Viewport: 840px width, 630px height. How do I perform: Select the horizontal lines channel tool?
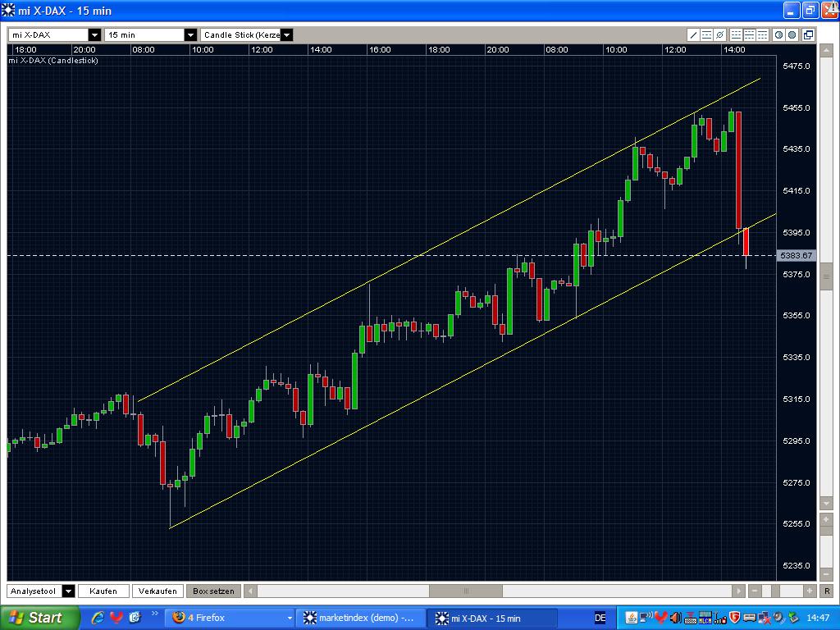(x=706, y=34)
